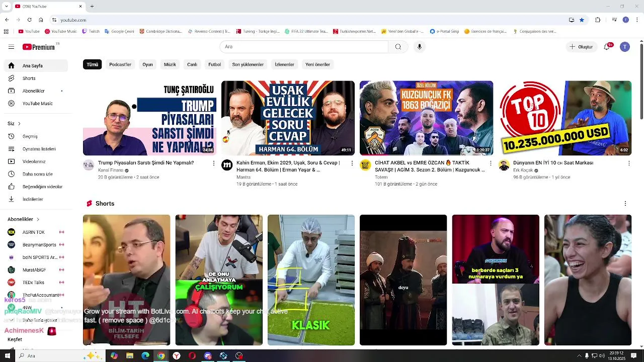This screenshot has height=362, width=644.
Task: Show hidden tray icons chevron
Action: pyautogui.click(x=580, y=356)
